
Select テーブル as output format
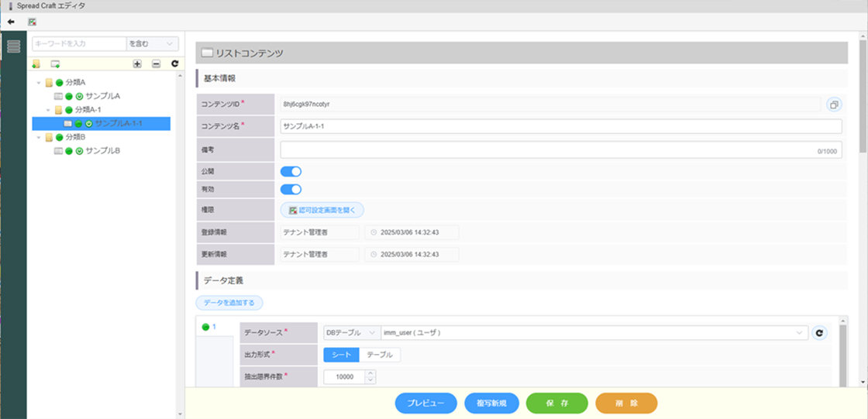(380, 355)
